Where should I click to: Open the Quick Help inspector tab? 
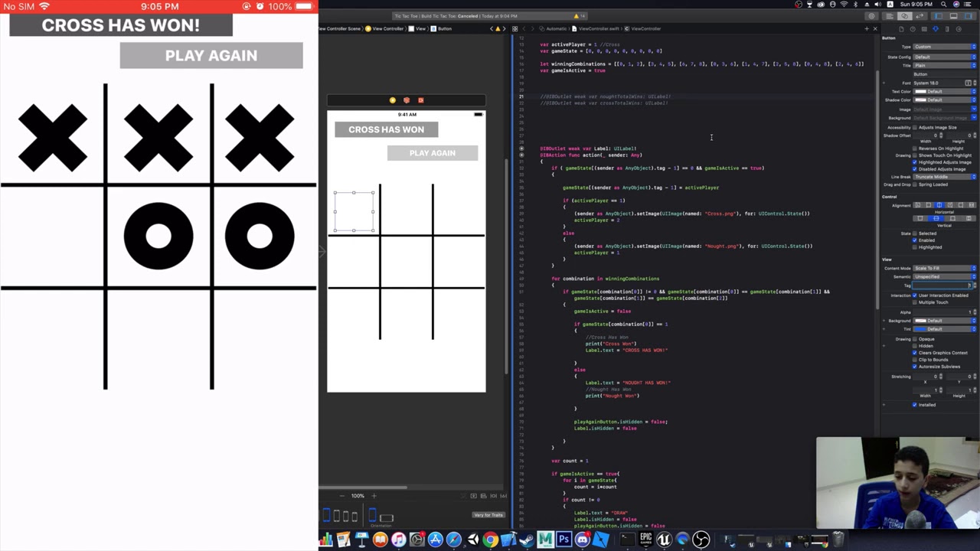tap(913, 29)
